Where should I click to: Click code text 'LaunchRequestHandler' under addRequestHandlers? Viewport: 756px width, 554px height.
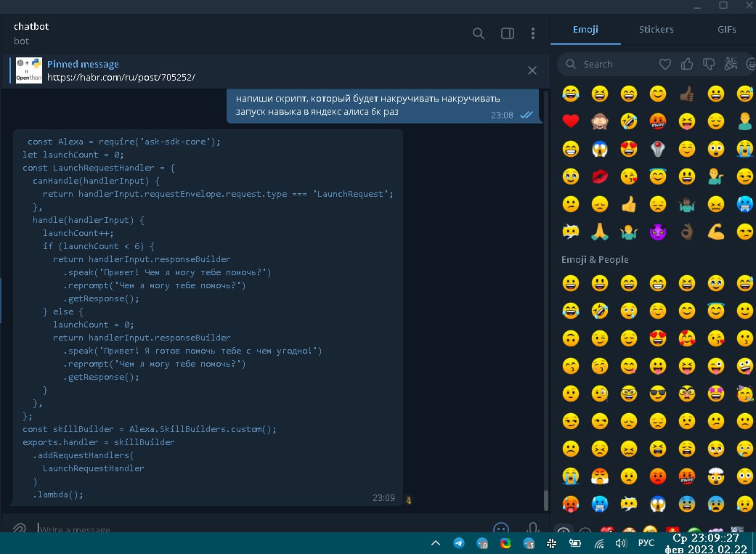tap(93, 468)
